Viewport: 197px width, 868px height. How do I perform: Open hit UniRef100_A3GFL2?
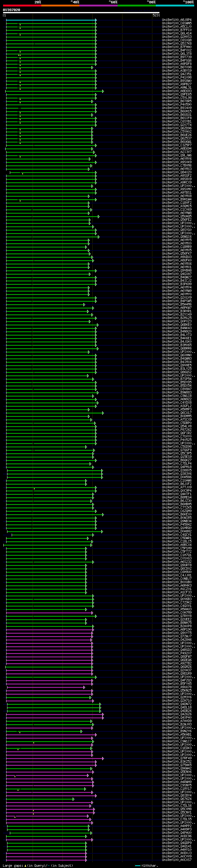pyautogui.click(x=177, y=406)
